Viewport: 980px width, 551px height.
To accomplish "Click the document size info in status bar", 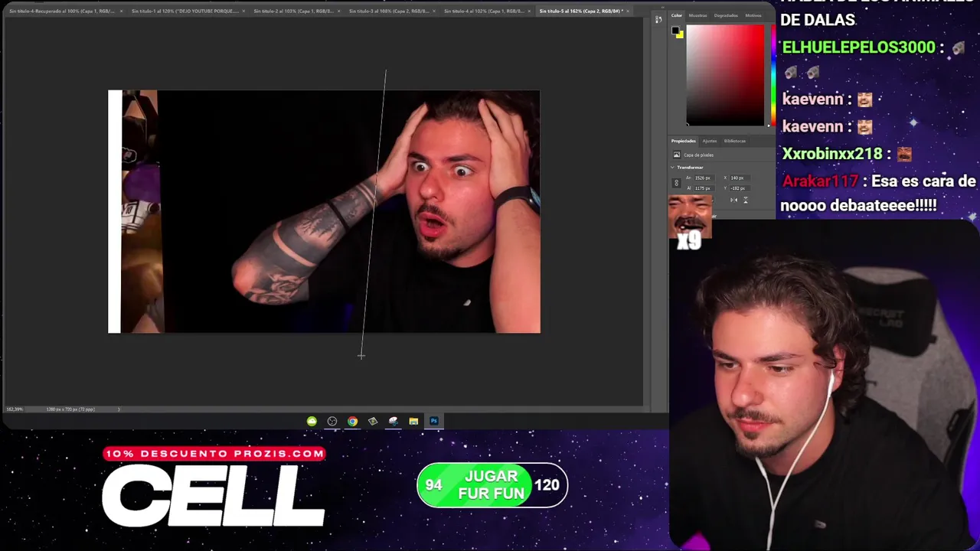I will pyautogui.click(x=70, y=409).
